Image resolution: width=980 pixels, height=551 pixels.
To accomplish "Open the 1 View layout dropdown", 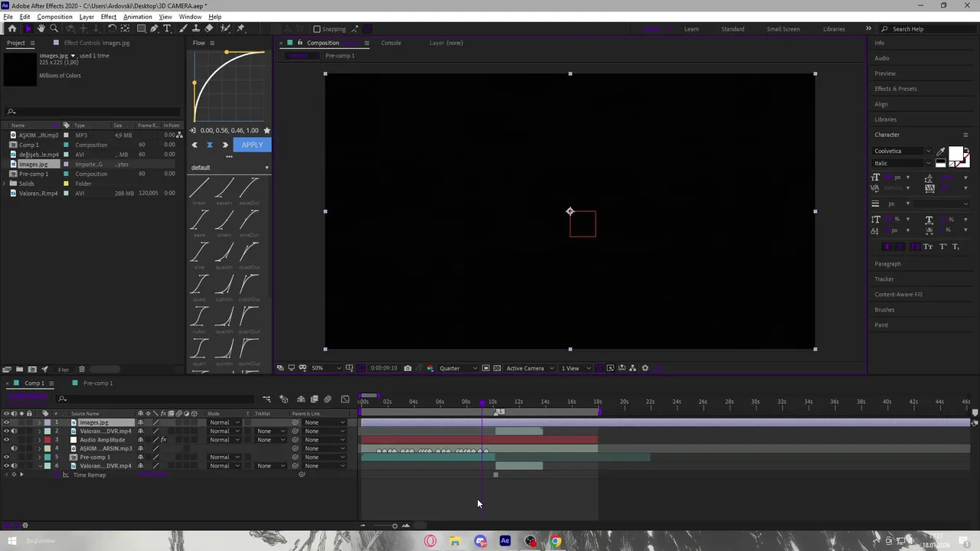I will [x=576, y=368].
